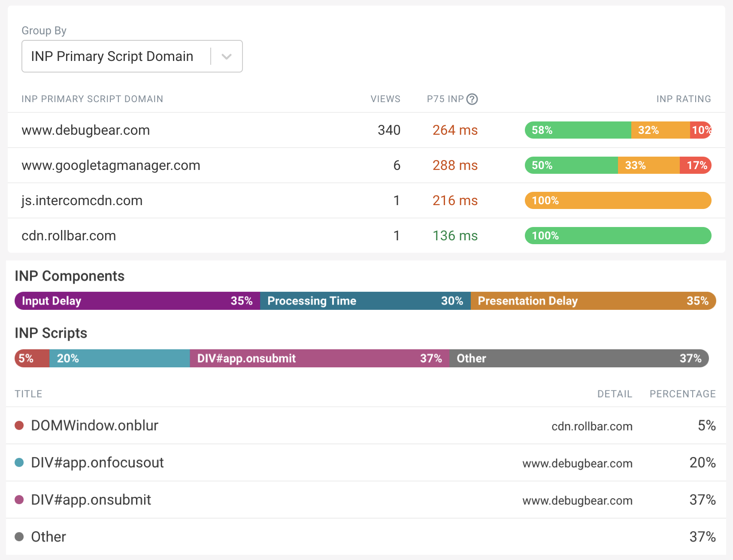Click the P75 INP column header text
Image resolution: width=733 pixels, height=560 pixels.
point(445,99)
